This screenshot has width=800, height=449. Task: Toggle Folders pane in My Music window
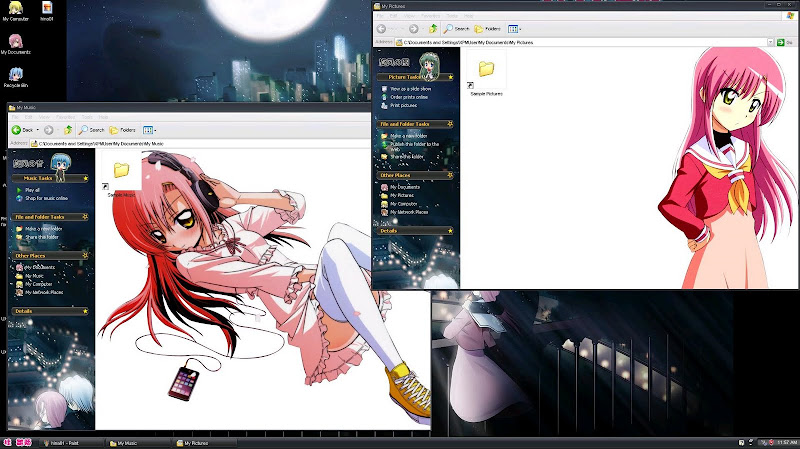[x=123, y=130]
